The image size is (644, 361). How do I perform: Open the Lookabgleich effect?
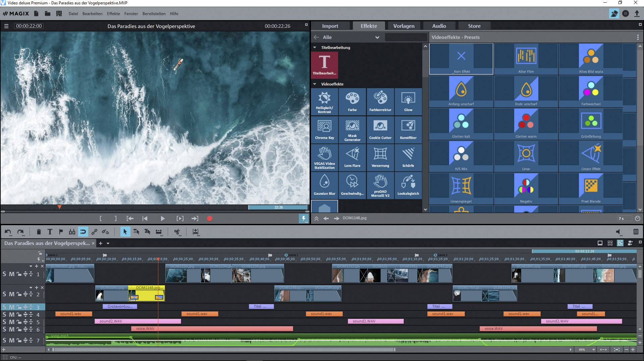(408, 185)
